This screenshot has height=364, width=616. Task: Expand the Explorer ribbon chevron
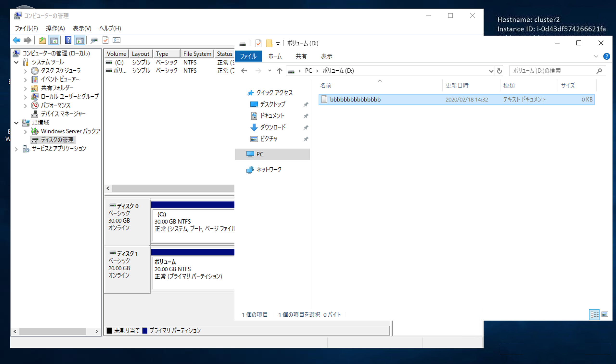pos(596,56)
